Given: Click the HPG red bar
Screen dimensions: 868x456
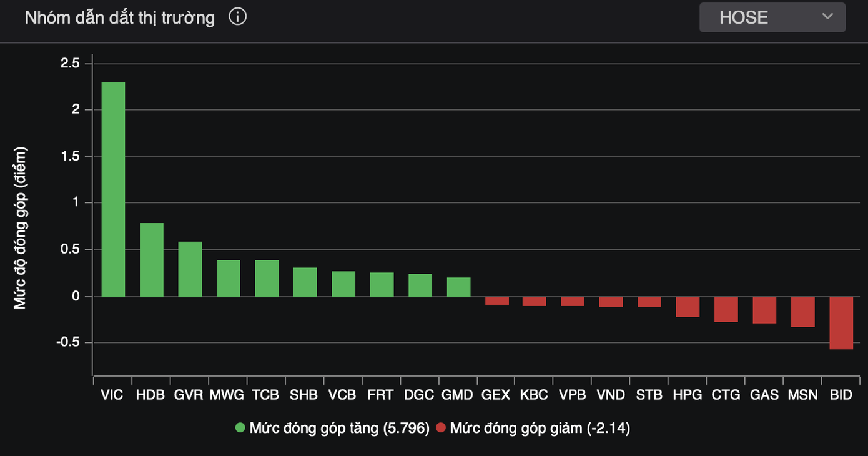Looking at the screenshot, I should [x=687, y=306].
